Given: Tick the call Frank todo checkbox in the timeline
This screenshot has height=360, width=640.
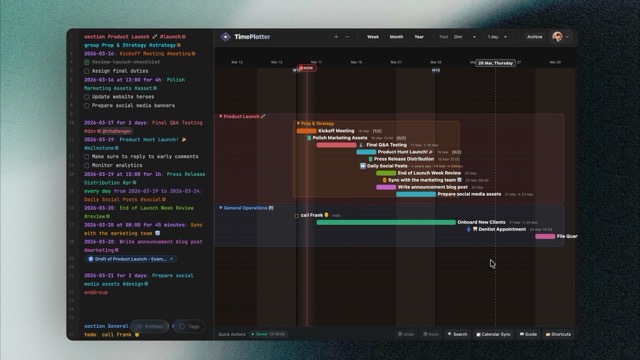Looking at the screenshot, I should (x=297, y=216).
